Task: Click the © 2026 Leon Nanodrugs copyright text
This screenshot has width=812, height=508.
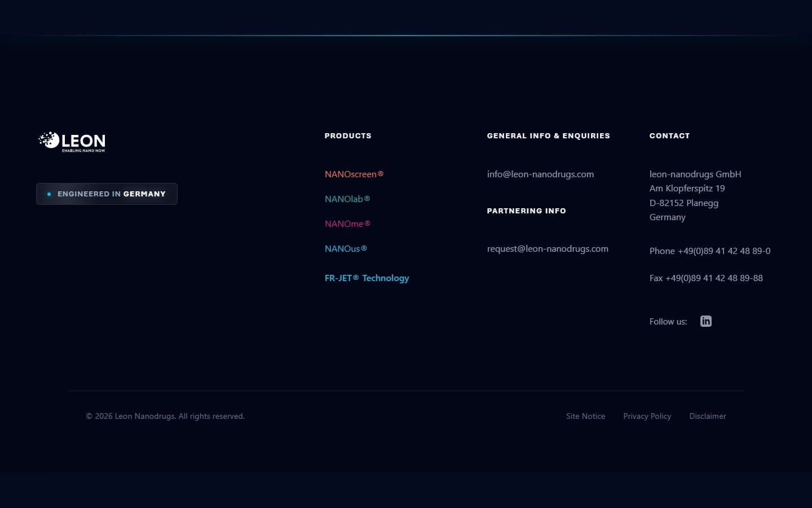Action: point(165,416)
